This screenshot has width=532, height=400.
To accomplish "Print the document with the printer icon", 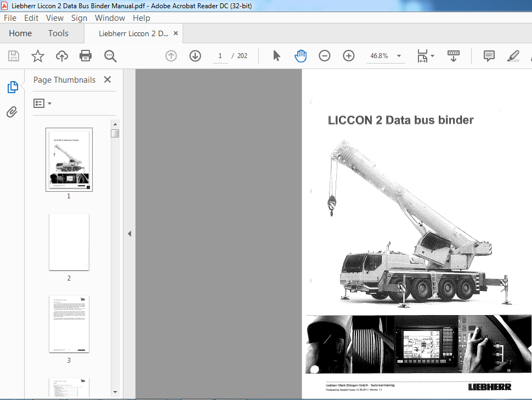I will (x=86, y=55).
